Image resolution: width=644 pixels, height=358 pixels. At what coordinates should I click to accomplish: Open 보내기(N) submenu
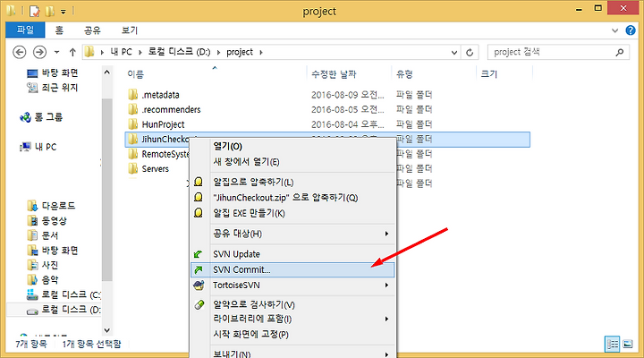292,354
